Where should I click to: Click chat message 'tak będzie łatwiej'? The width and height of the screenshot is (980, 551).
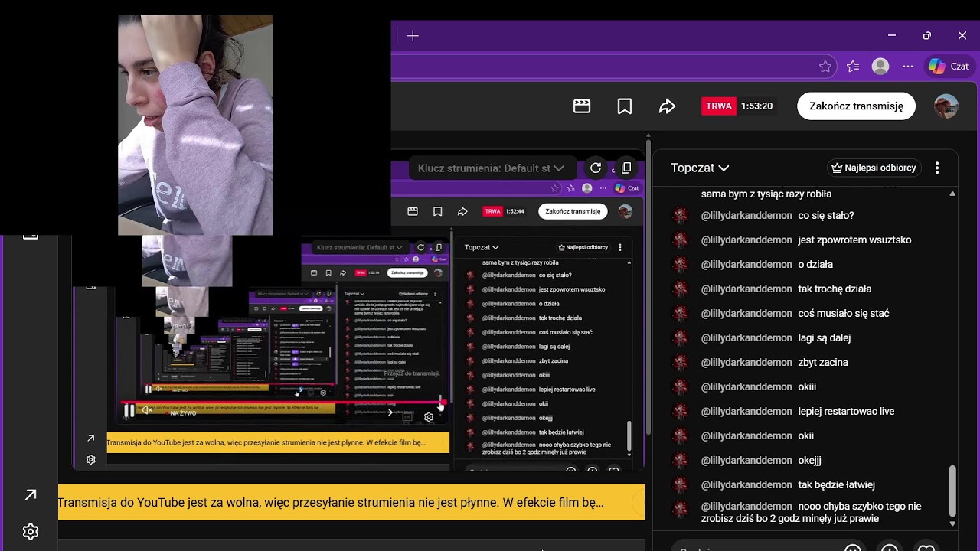tap(836, 485)
